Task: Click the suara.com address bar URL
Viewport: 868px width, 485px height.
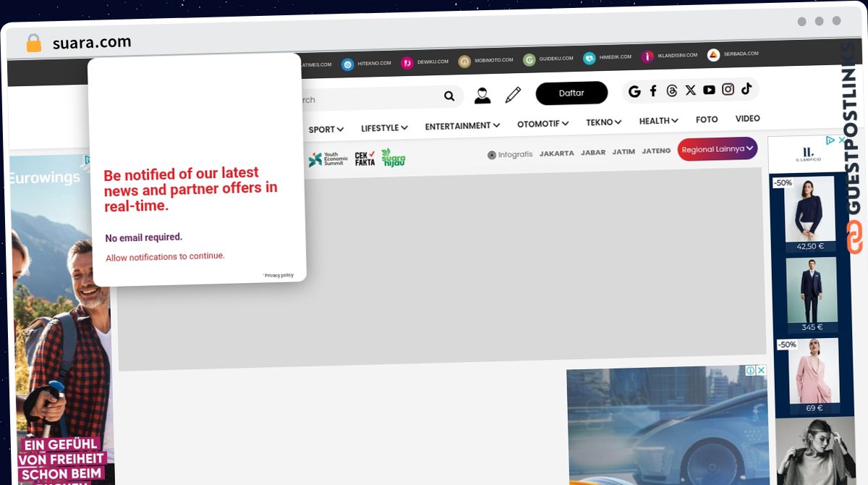Action: click(x=92, y=43)
